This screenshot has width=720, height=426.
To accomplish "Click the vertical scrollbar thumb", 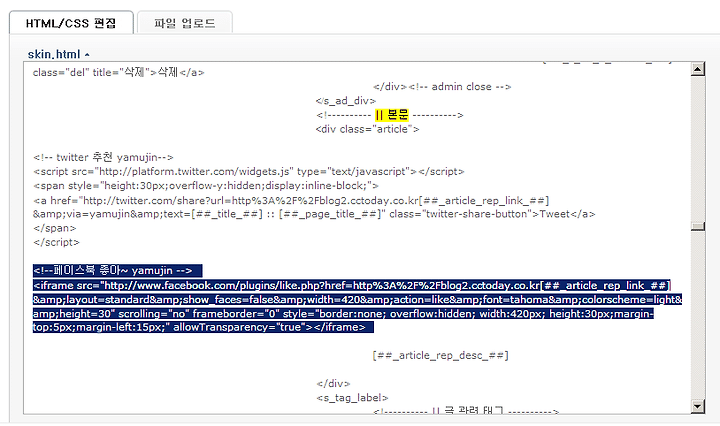I will coord(698,227).
